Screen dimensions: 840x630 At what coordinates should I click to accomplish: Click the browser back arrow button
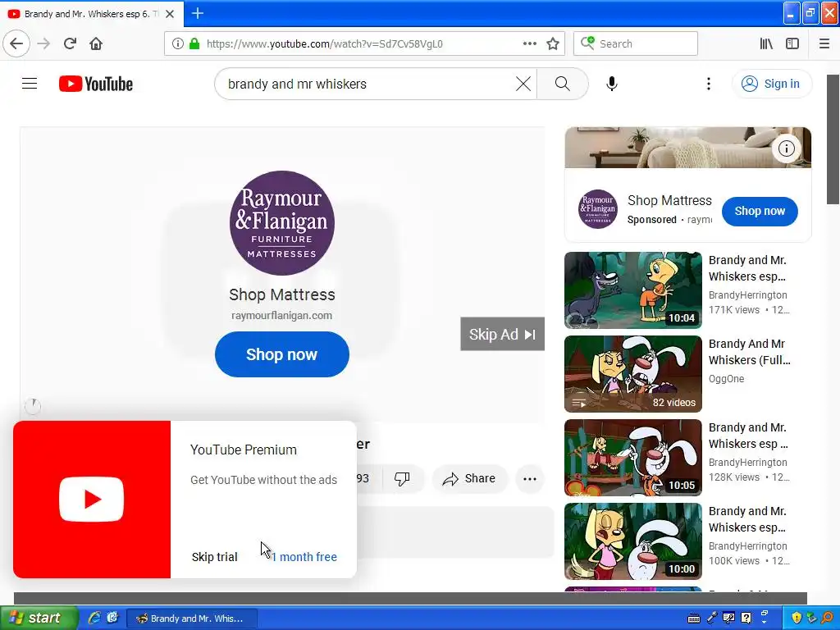coord(16,43)
